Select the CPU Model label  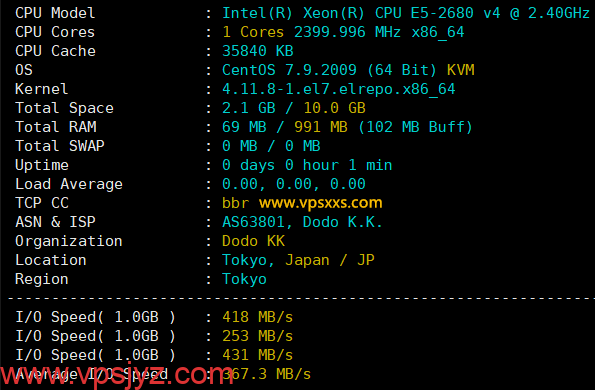55,13
